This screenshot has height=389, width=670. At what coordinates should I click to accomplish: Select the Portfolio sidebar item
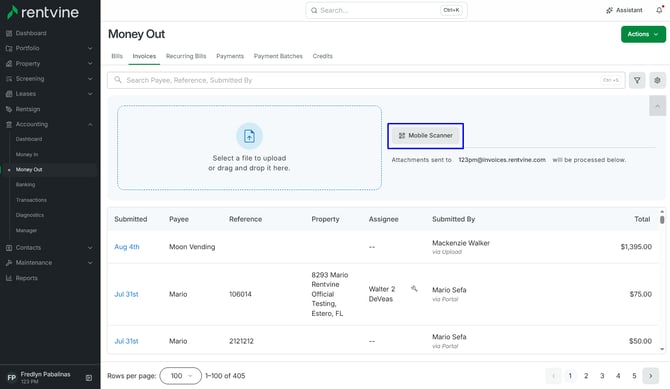(x=27, y=48)
